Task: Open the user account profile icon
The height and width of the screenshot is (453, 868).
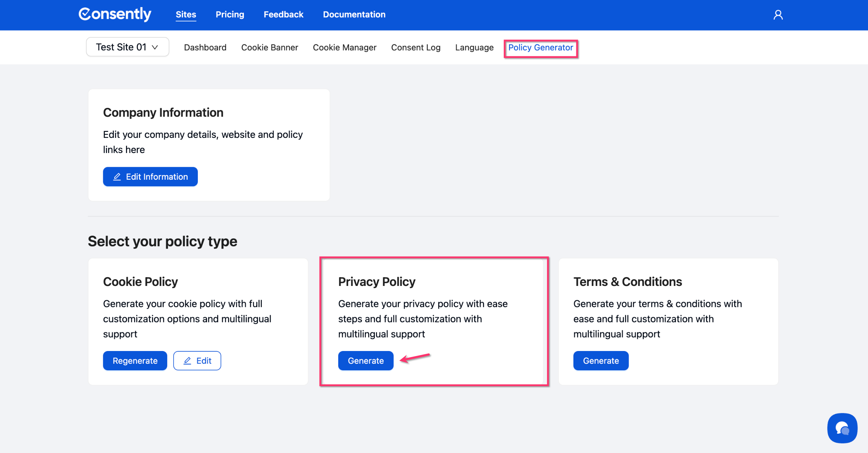Action: (778, 15)
